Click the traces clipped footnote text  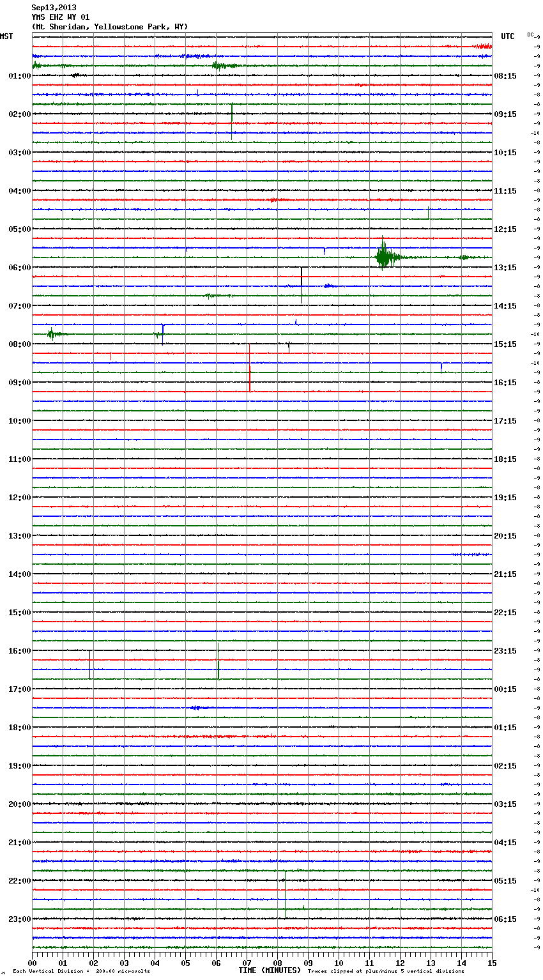click(386, 971)
